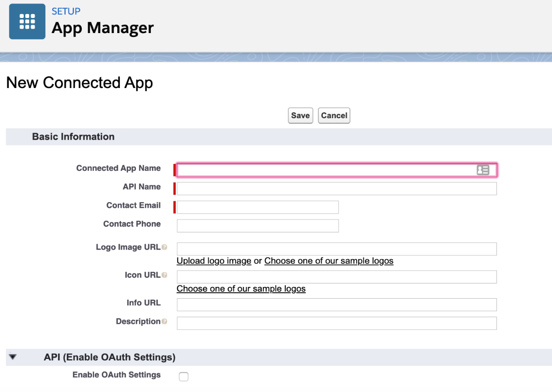Click the Contact Email field
This screenshot has width=552, height=392.
(x=257, y=207)
